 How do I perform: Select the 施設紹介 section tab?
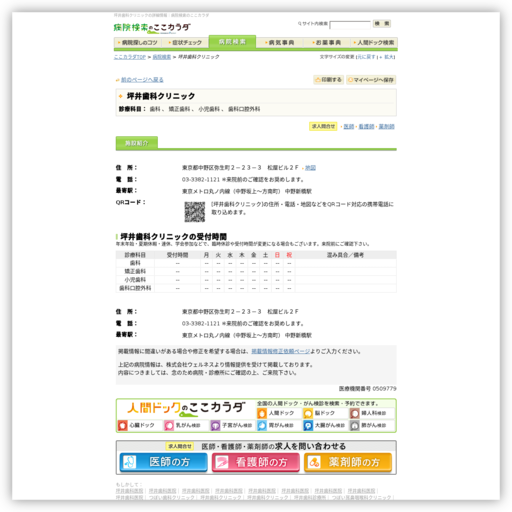tap(137, 143)
